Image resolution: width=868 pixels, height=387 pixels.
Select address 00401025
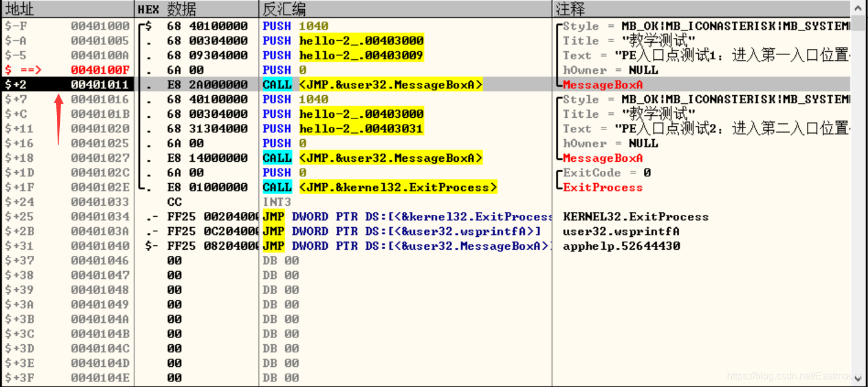(x=100, y=143)
